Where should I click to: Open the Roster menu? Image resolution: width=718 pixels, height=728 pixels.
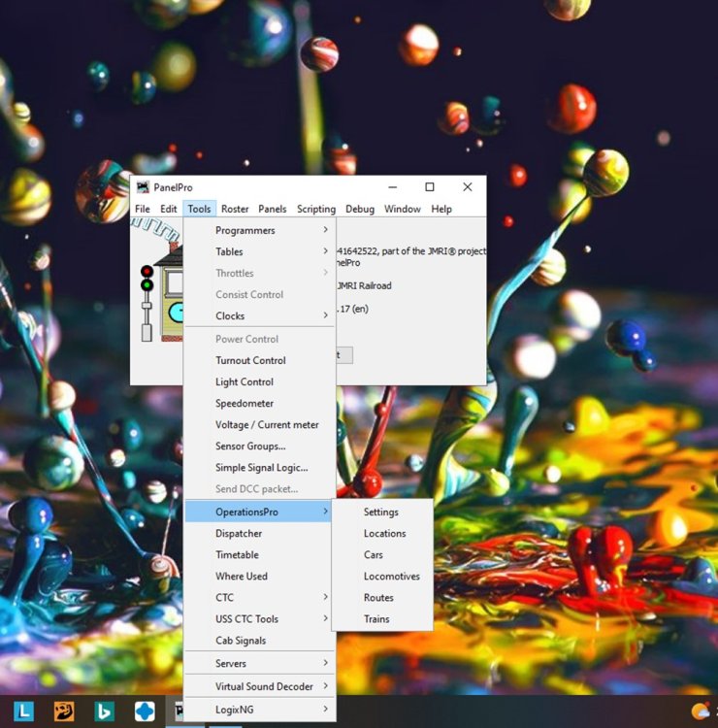235,209
